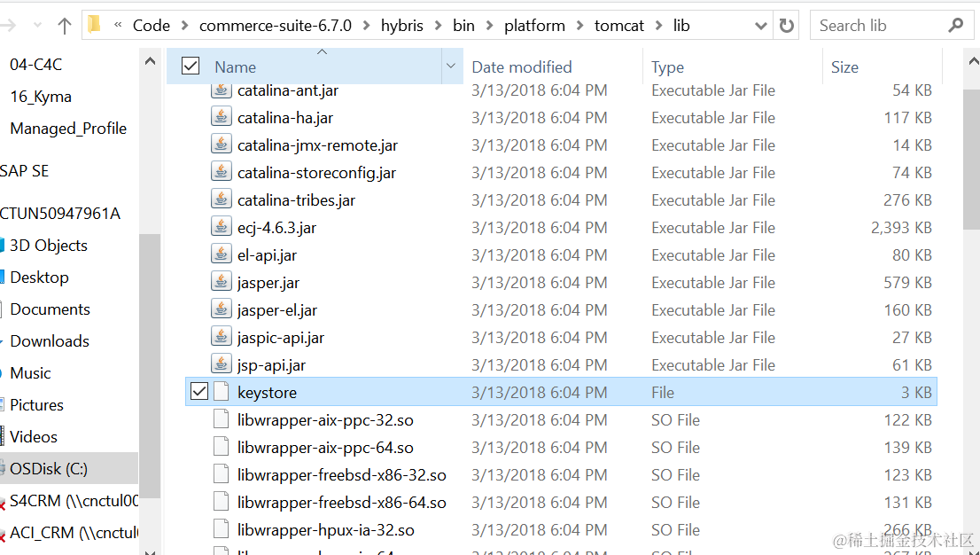Viewport: 980px width, 555px height.
Task: Refresh the lib folder view
Action: (x=786, y=26)
